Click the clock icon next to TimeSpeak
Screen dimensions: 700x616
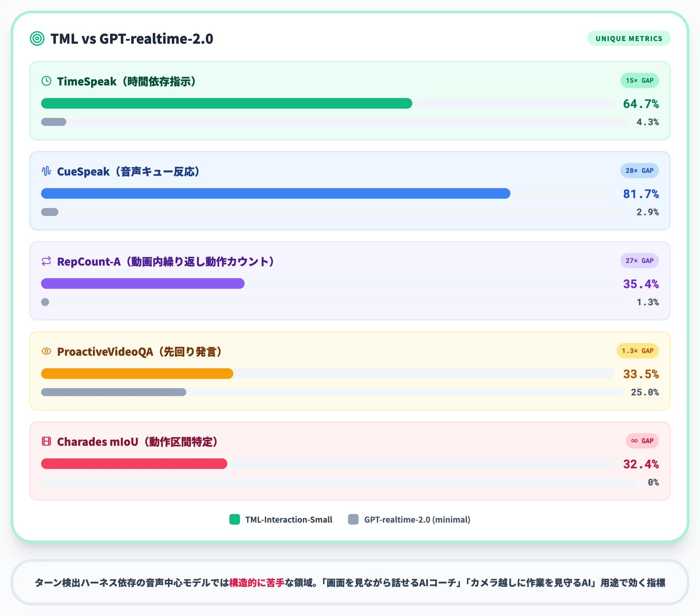(x=46, y=81)
